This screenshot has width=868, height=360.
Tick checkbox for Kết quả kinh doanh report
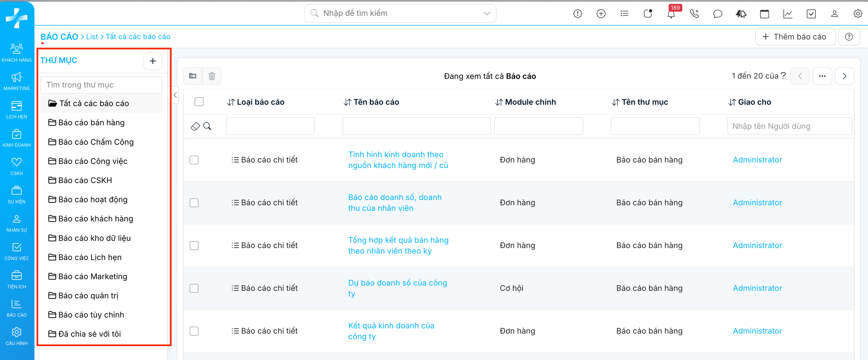click(x=194, y=331)
